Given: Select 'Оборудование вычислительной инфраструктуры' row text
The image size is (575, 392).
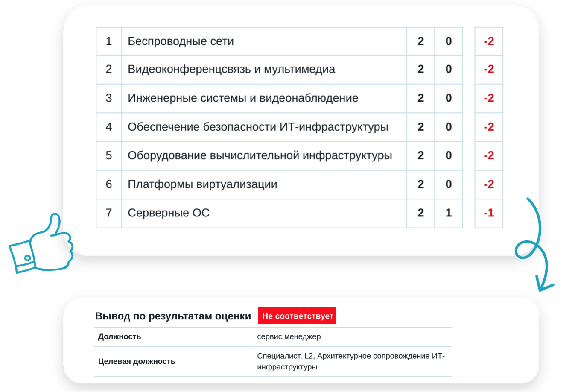Looking at the screenshot, I should 260,155.
